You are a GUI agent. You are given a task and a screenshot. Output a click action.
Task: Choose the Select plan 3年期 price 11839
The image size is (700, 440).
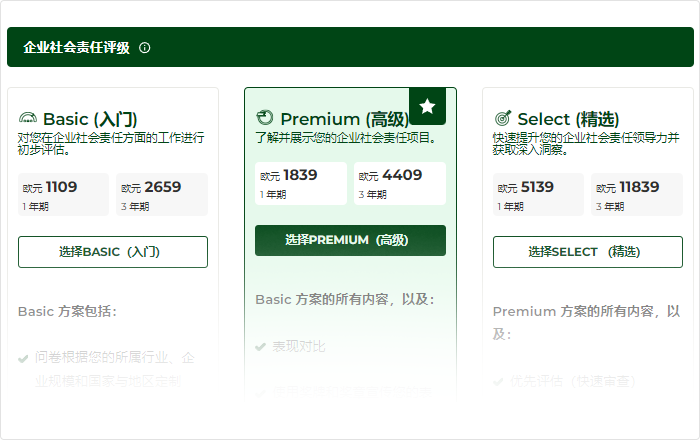(x=637, y=194)
